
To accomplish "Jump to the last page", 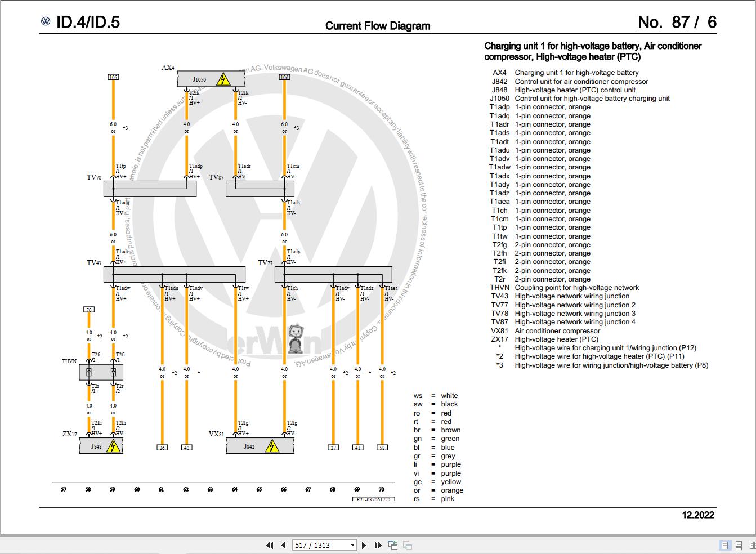I will tap(378, 545).
